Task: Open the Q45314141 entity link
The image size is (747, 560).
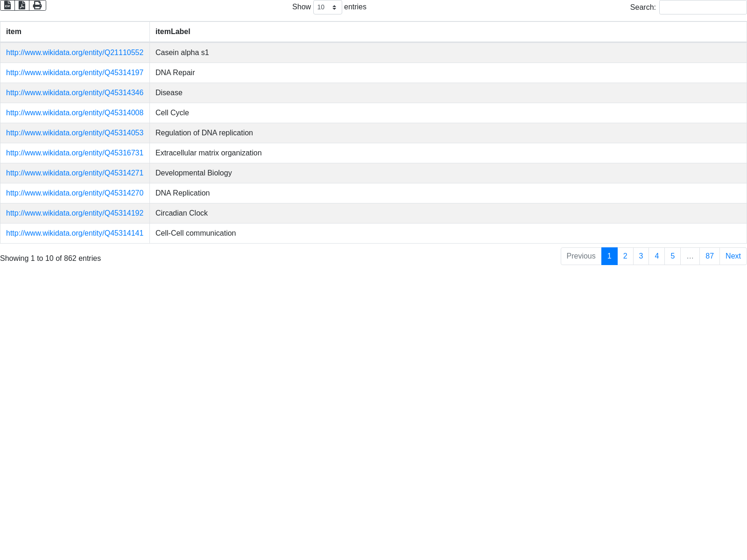Action: click(75, 233)
